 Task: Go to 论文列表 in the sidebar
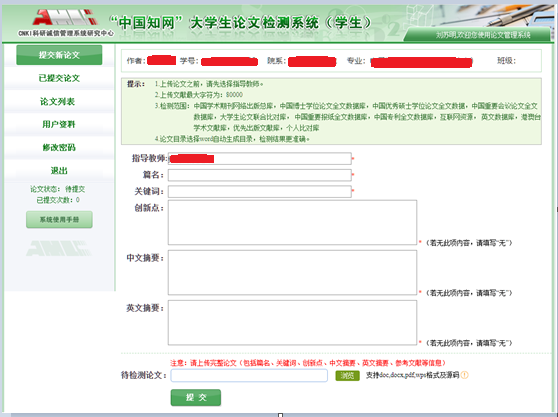pyautogui.click(x=59, y=101)
